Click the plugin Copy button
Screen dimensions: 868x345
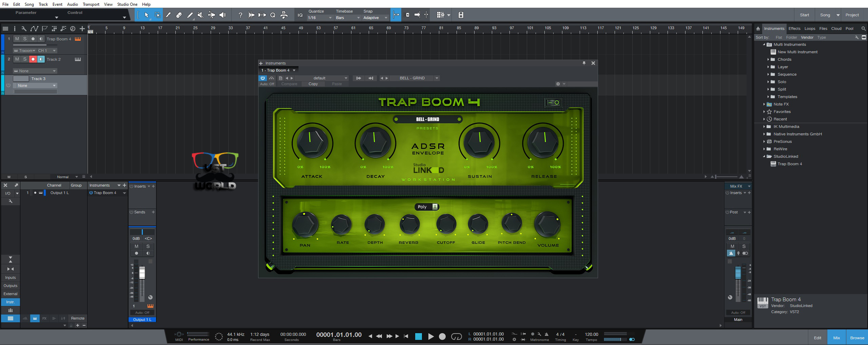coord(313,84)
